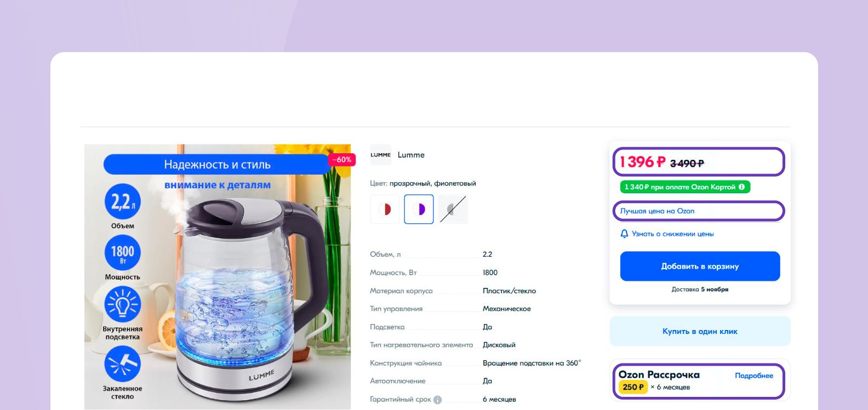868x410 pixels.
Task: Click the info icon next to Ozon Картой price
Action: click(x=741, y=187)
